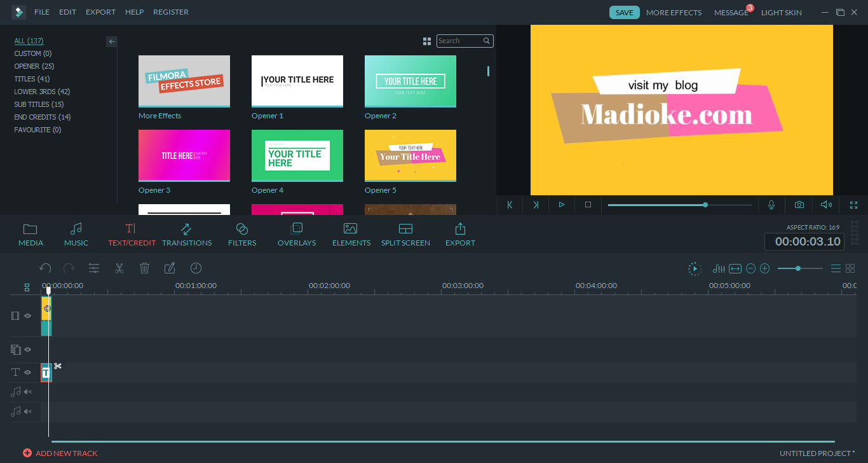This screenshot has height=463, width=868.
Task: Zoom in the timeline with plus icon
Action: [x=765, y=269]
